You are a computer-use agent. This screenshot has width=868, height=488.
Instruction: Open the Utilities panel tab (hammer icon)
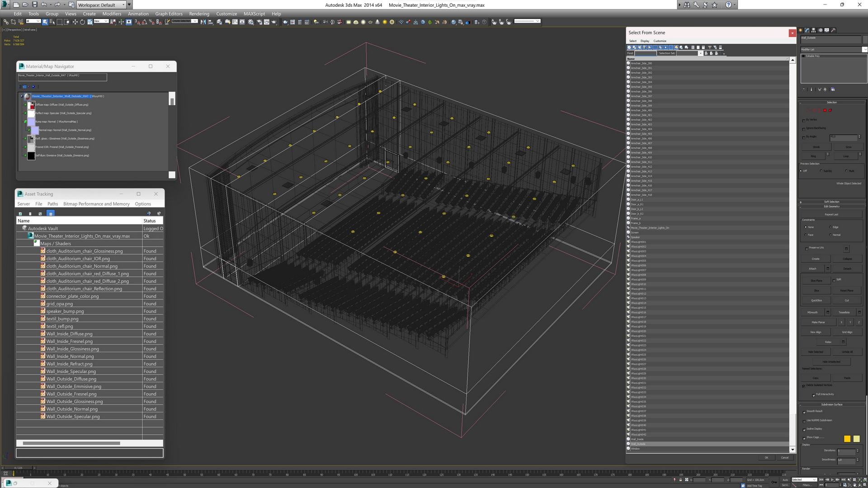tap(833, 30)
